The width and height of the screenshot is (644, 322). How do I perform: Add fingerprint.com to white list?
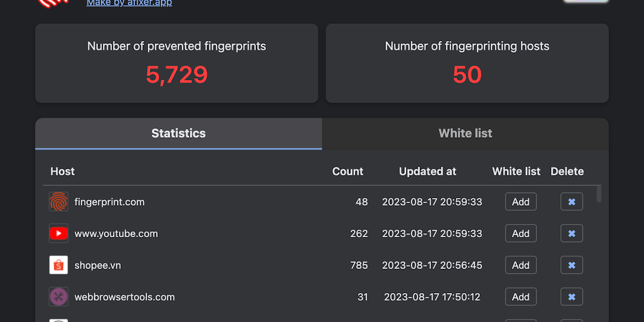[x=521, y=202]
